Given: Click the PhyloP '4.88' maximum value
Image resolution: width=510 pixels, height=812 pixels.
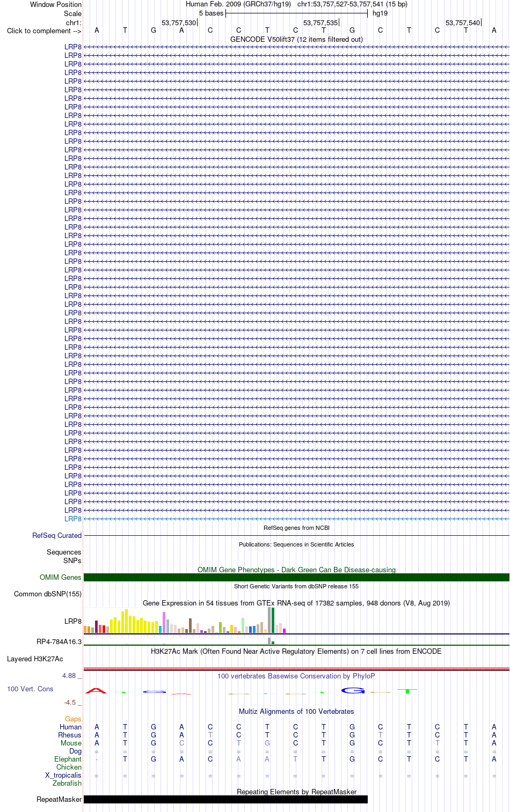Looking at the screenshot, I should [69, 676].
